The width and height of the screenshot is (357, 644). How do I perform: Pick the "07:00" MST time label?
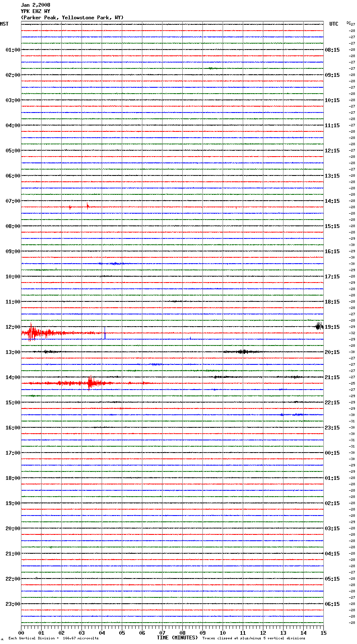(x=13, y=201)
